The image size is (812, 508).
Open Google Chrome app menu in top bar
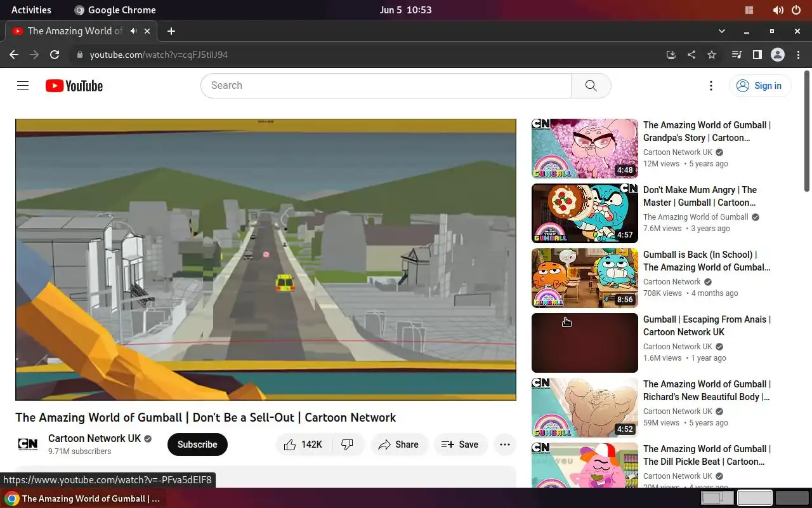115,10
